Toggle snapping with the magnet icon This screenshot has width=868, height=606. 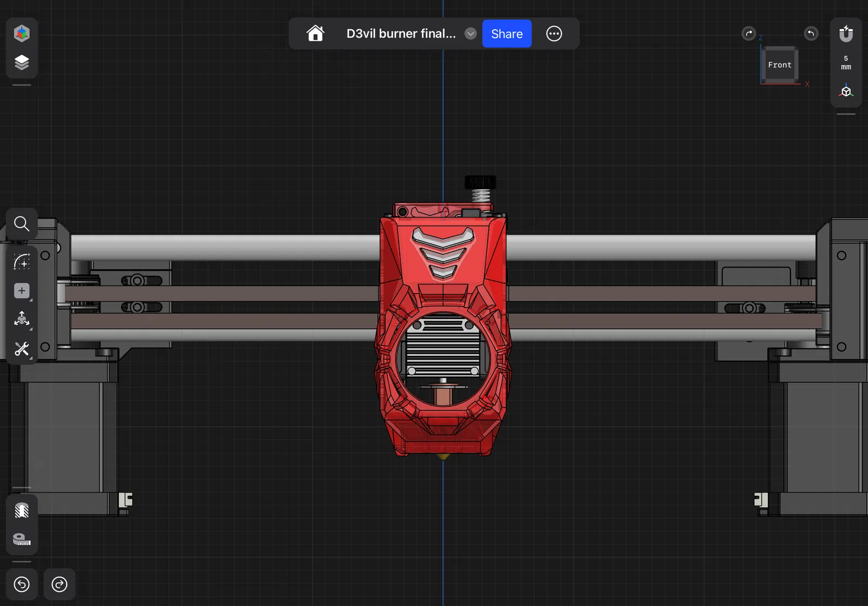click(846, 34)
